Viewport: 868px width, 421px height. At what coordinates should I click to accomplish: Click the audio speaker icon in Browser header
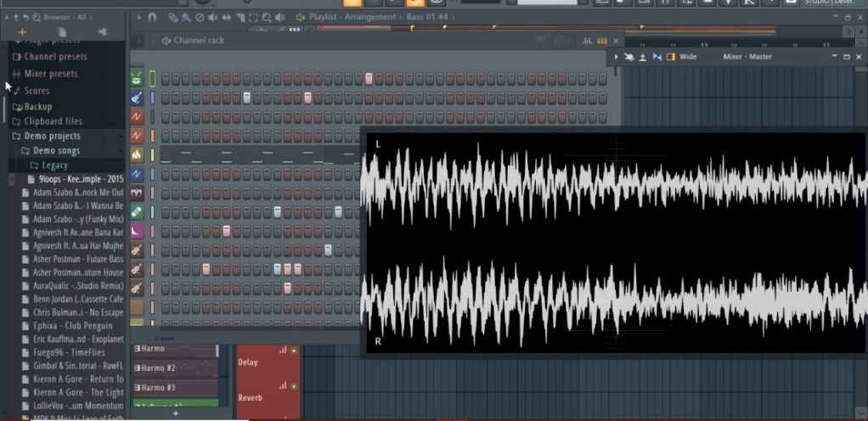[x=104, y=32]
